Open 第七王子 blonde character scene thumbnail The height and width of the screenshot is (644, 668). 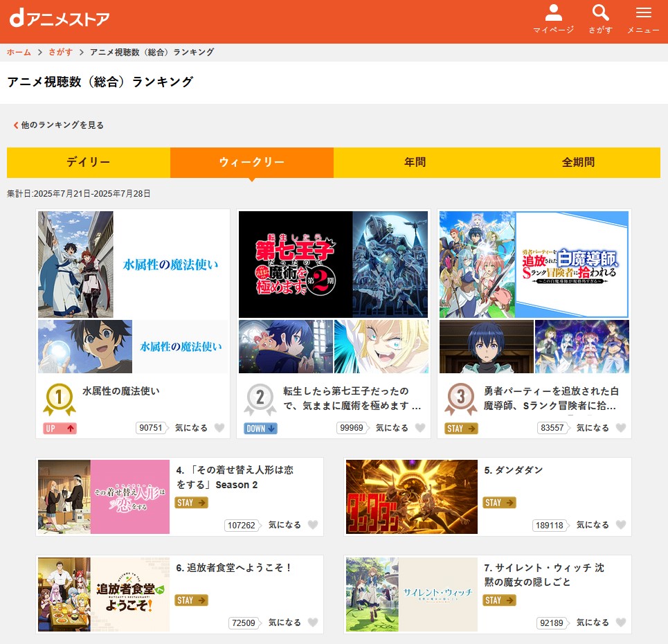381,346
